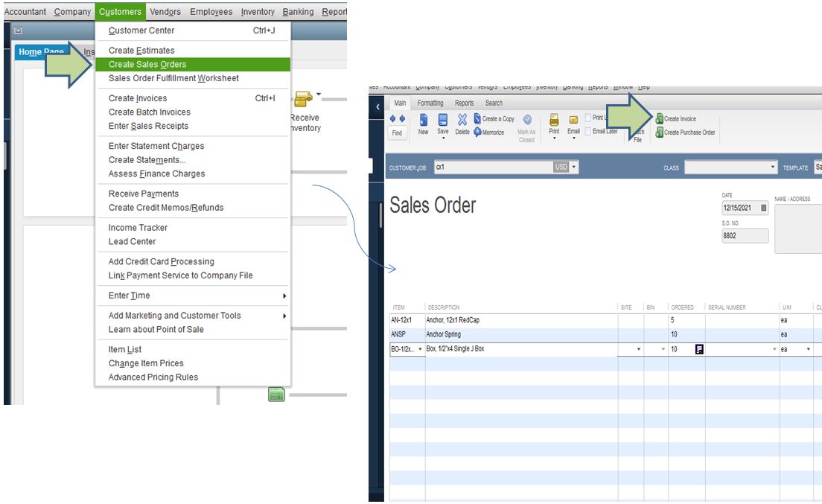Switch to the Search ribbon tab
Image resolution: width=822 pixels, height=504 pixels.
click(494, 103)
